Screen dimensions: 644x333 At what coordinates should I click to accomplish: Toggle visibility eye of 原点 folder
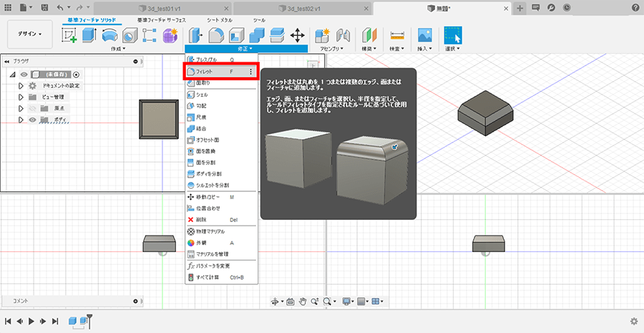(x=32, y=108)
